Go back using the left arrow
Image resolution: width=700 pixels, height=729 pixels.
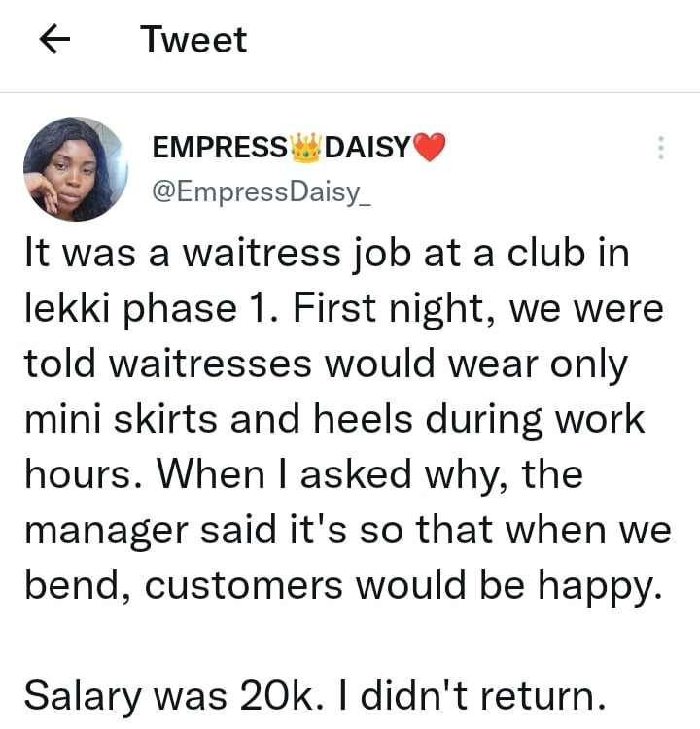click(56, 40)
